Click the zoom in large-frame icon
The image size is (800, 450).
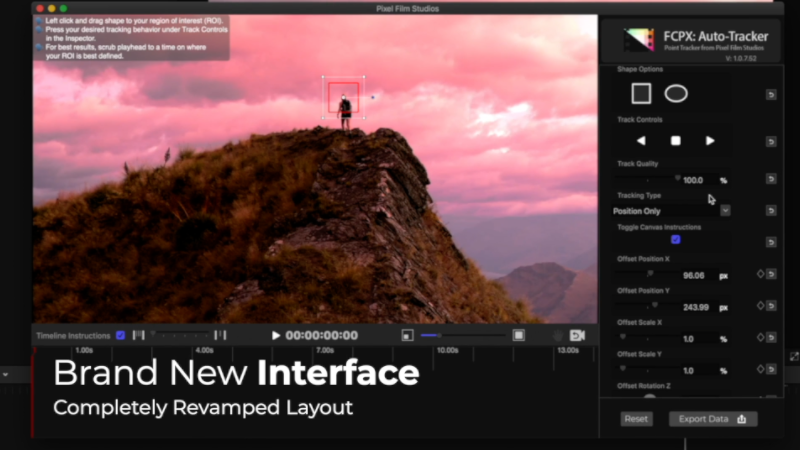pos(518,335)
